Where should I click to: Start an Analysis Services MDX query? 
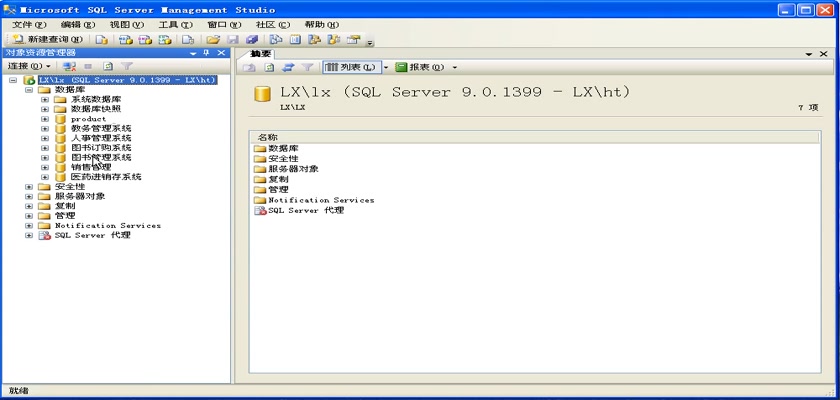tap(125, 39)
